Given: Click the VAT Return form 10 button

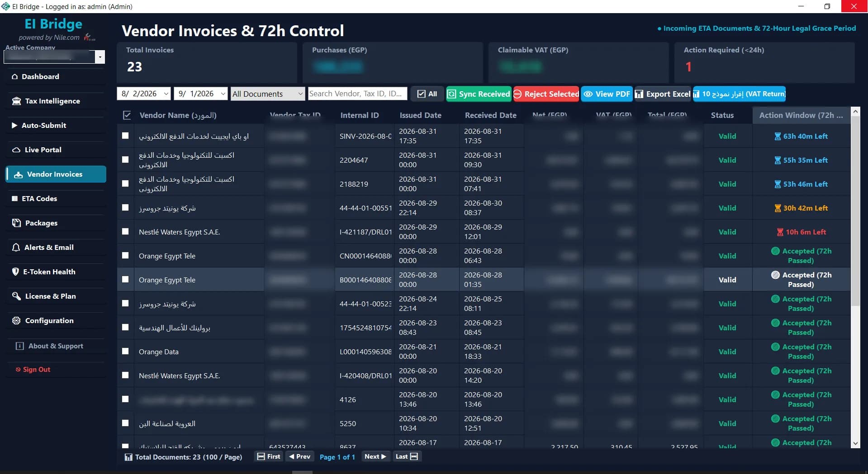Looking at the screenshot, I should 739,94.
